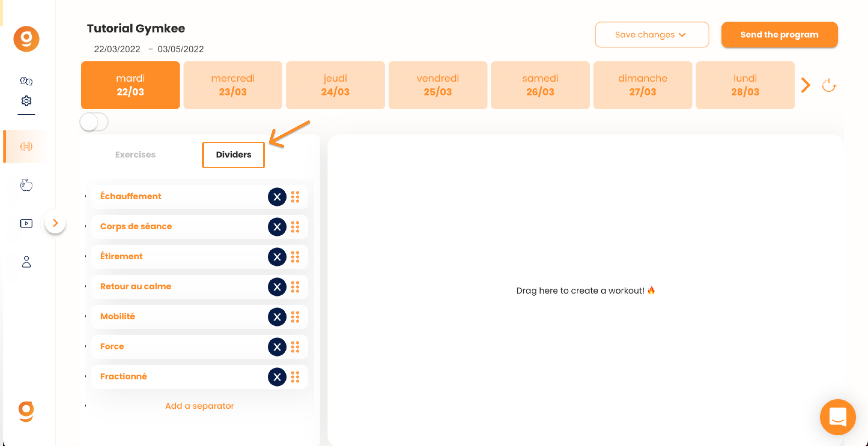Select the jeudi 24/03 day
Viewport: 868px width, 446px height.
coord(335,85)
